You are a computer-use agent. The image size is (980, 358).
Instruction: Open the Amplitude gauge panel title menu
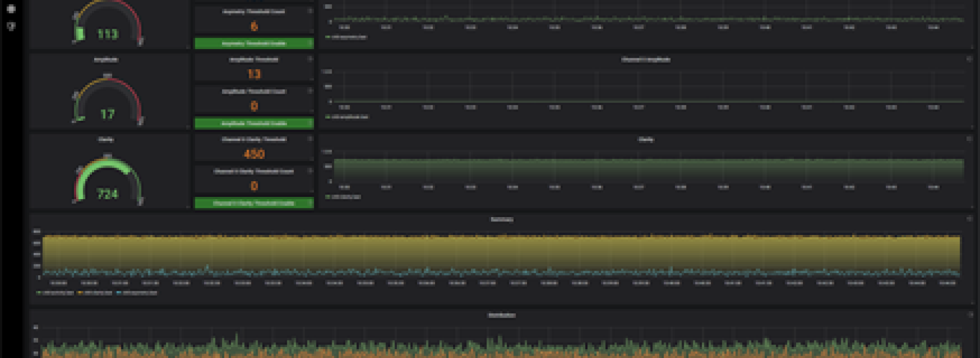[x=106, y=59]
